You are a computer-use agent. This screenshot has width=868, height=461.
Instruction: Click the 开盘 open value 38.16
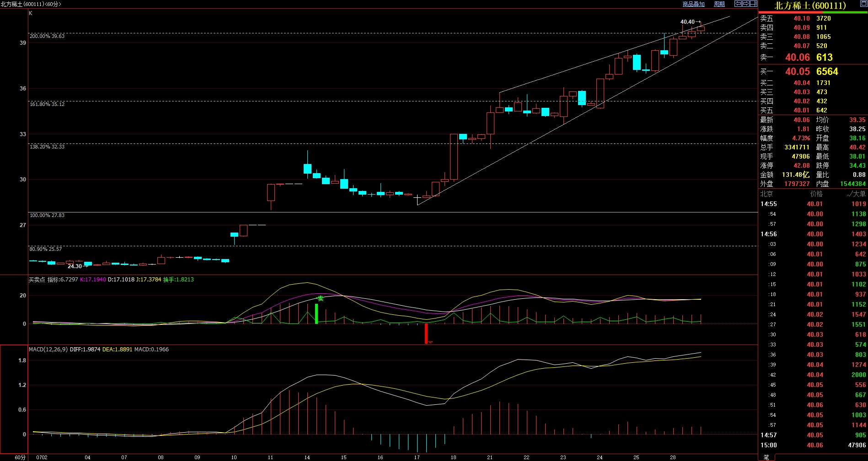(x=857, y=138)
